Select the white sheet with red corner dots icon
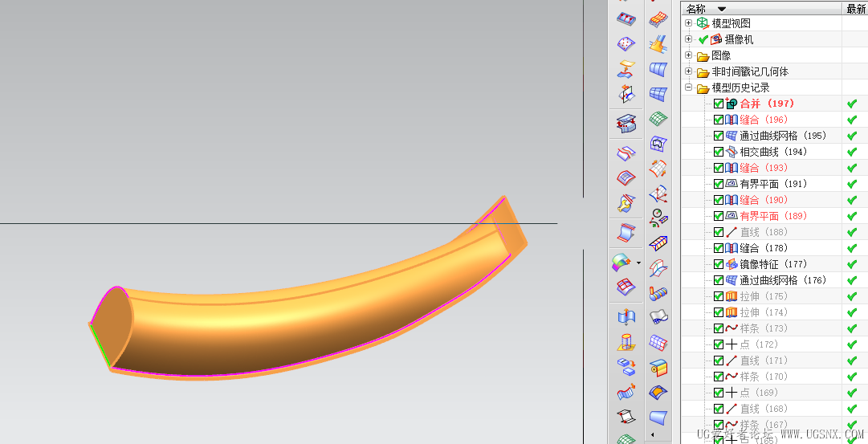868x444 pixels. pyautogui.click(x=626, y=416)
